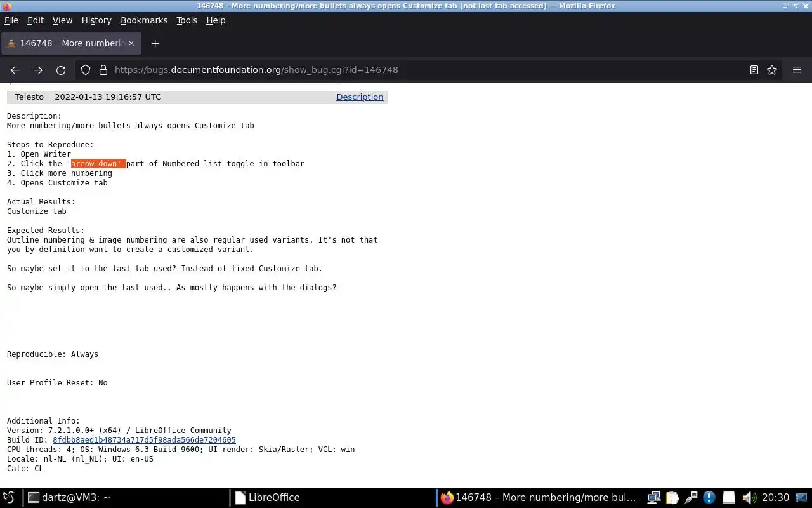812x508 pixels.
Task: Click the desktop pager icon right of the clock
Action: pyautogui.click(x=802, y=498)
